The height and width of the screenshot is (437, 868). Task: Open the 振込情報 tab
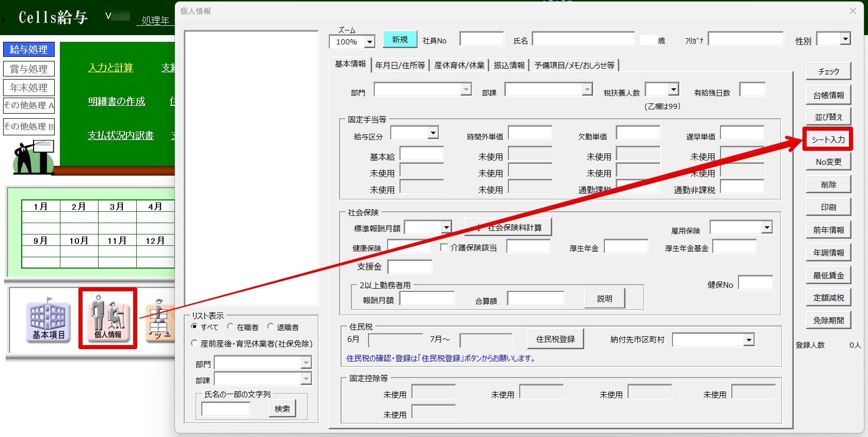pyautogui.click(x=509, y=65)
